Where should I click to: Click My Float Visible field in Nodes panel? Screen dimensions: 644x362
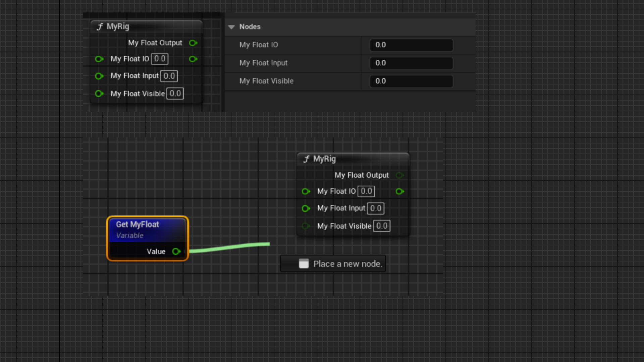pos(411,81)
